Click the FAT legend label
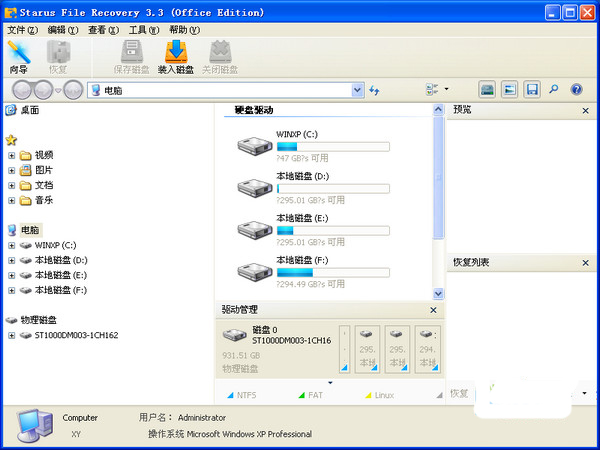This screenshot has height=450, width=600. (315, 395)
